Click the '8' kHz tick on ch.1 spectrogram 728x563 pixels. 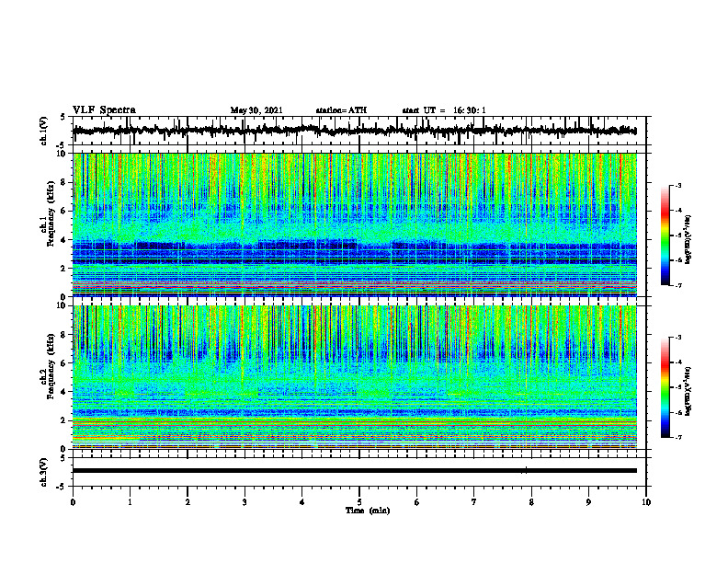click(63, 182)
